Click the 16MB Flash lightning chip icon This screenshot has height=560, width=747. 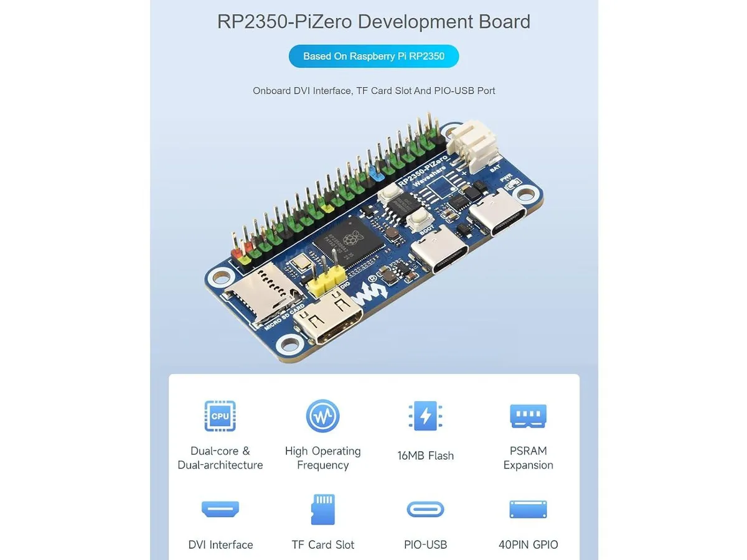pos(425,416)
